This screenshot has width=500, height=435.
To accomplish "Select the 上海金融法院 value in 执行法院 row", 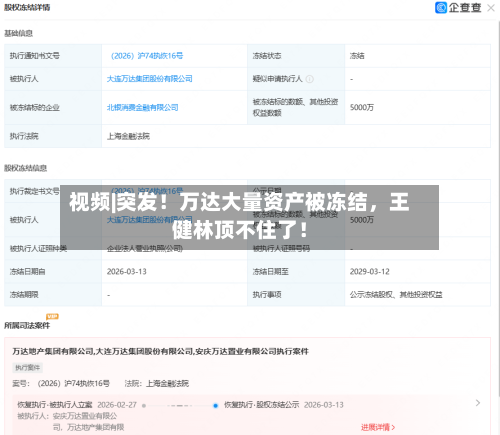I will point(128,136).
